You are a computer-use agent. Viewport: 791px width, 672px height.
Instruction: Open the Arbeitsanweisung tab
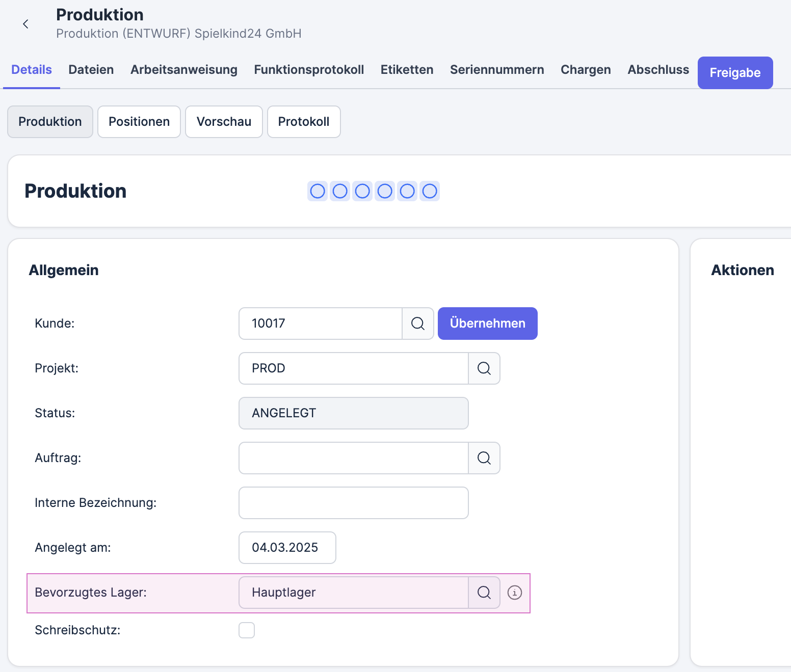(x=184, y=70)
